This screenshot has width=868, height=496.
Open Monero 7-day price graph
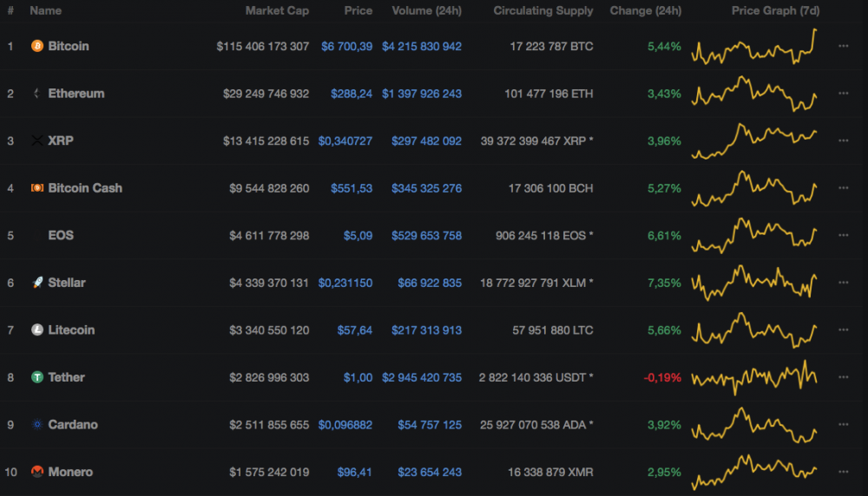point(754,473)
